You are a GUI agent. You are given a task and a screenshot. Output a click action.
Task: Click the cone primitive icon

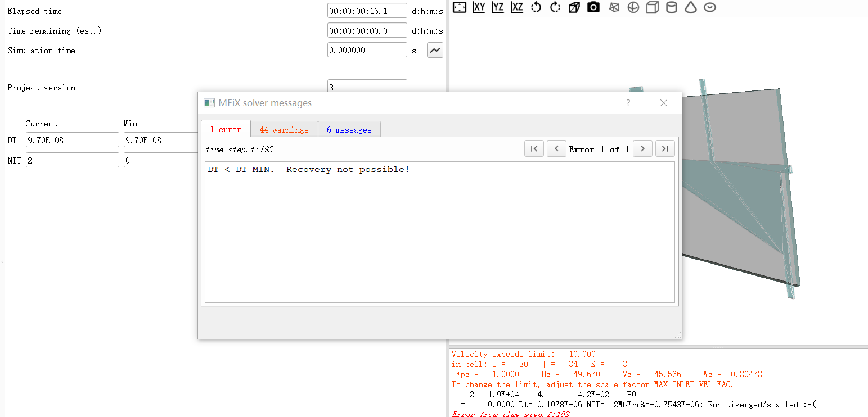click(x=691, y=7)
